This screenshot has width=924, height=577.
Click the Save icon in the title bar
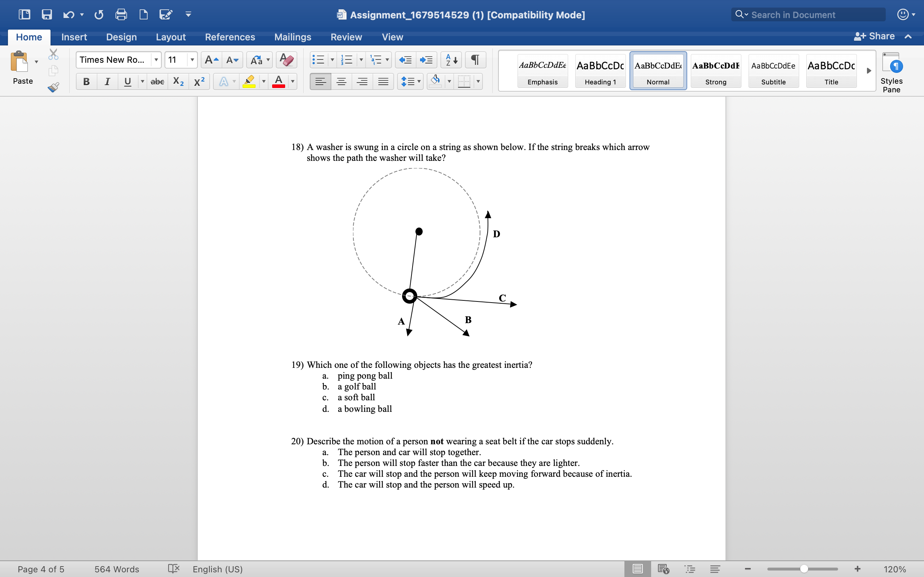tap(47, 14)
